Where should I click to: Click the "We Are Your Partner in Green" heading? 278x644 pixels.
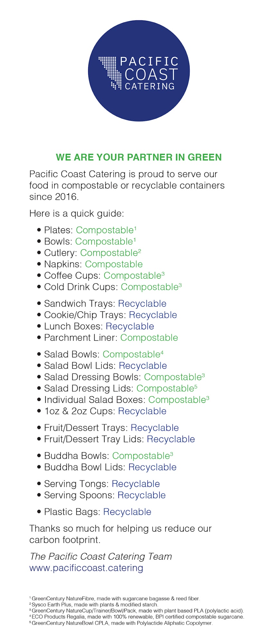coord(139,157)
